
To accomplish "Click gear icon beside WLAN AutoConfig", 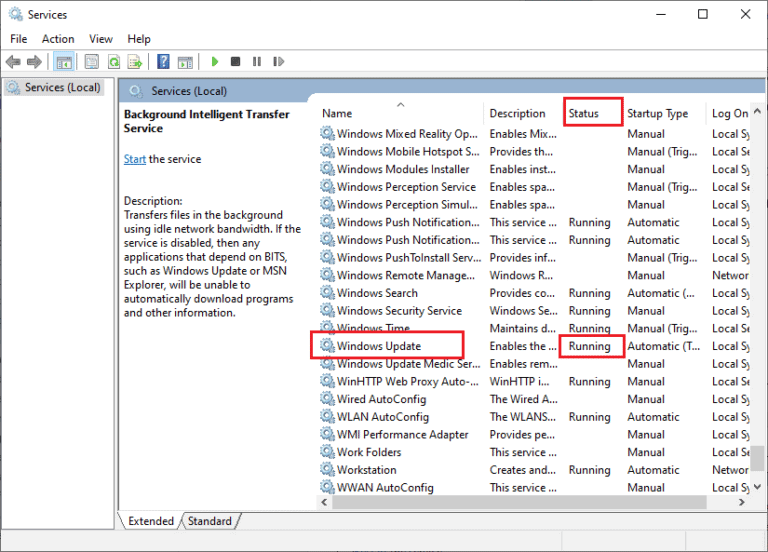I will click(327, 417).
